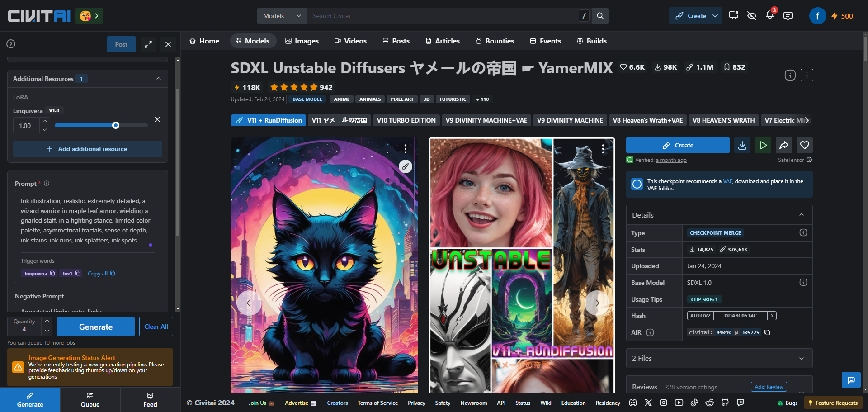Go to next image in carousel

[x=597, y=303]
